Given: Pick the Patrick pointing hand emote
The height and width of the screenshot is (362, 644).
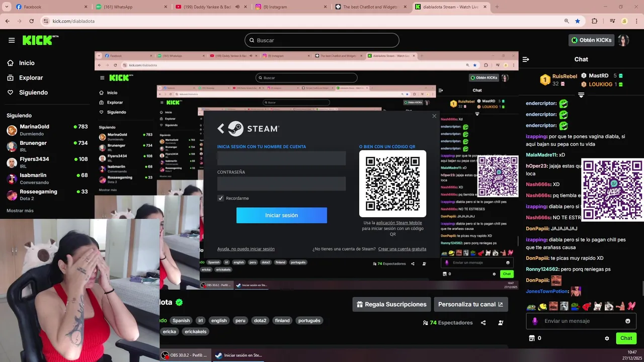Looking at the screenshot, I should 620,306.
